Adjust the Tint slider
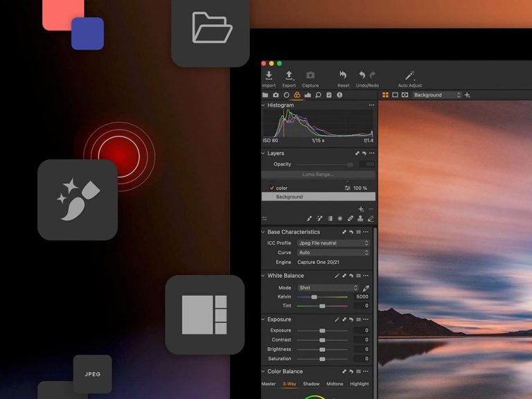Screen dimensions: 532x399 [x=322, y=306]
